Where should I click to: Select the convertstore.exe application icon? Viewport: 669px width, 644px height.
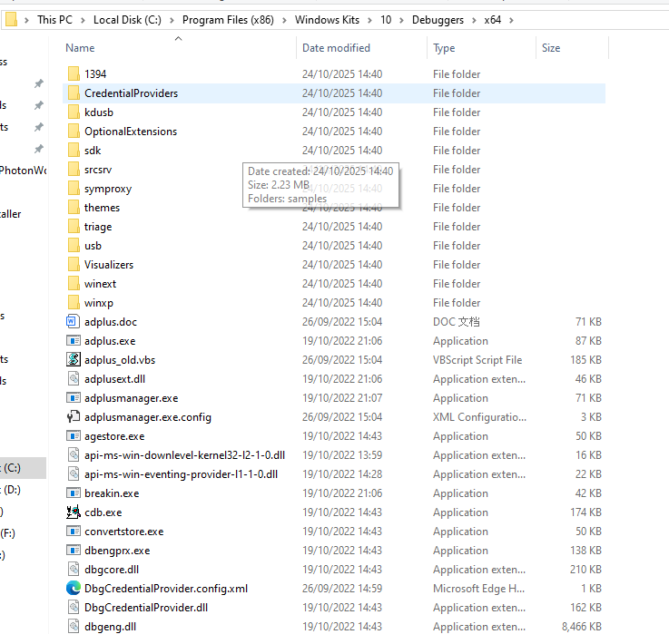[x=73, y=531]
